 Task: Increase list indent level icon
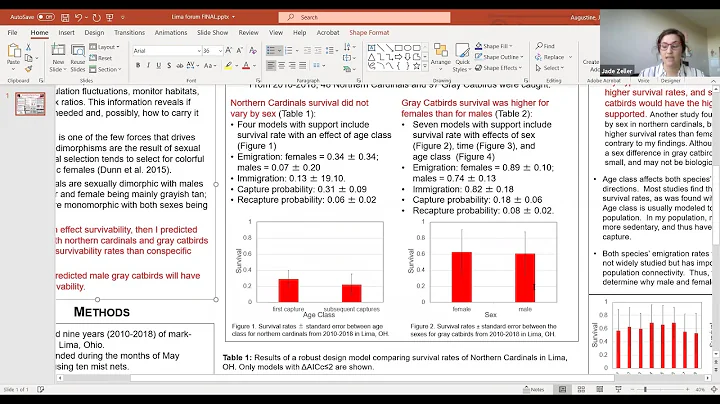pos(317,50)
